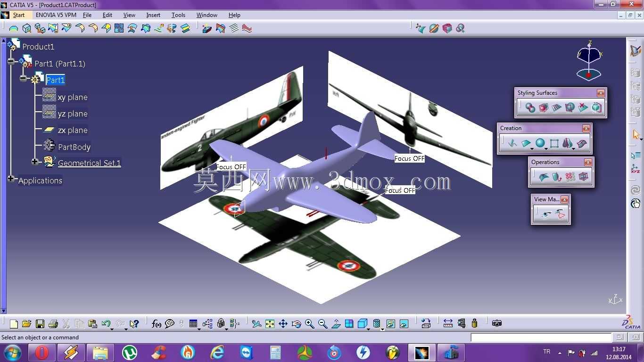
Task: Open the Tools menu
Action: click(178, 15)
